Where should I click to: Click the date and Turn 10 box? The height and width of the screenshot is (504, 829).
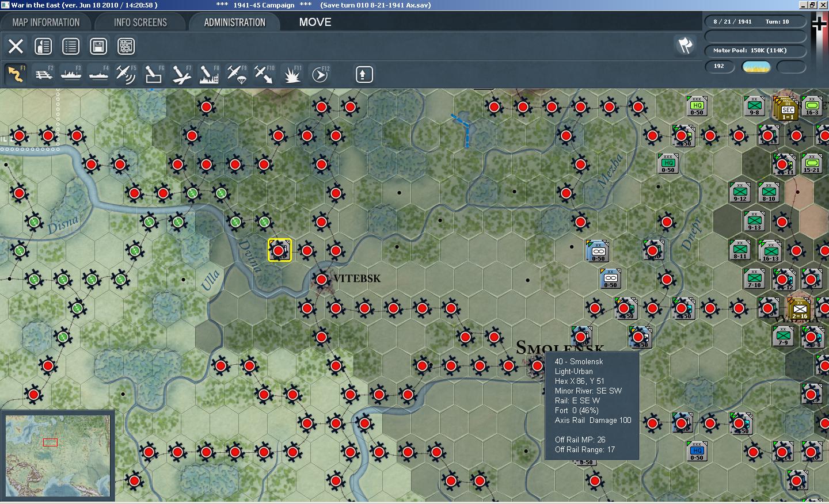coord(755,22)
